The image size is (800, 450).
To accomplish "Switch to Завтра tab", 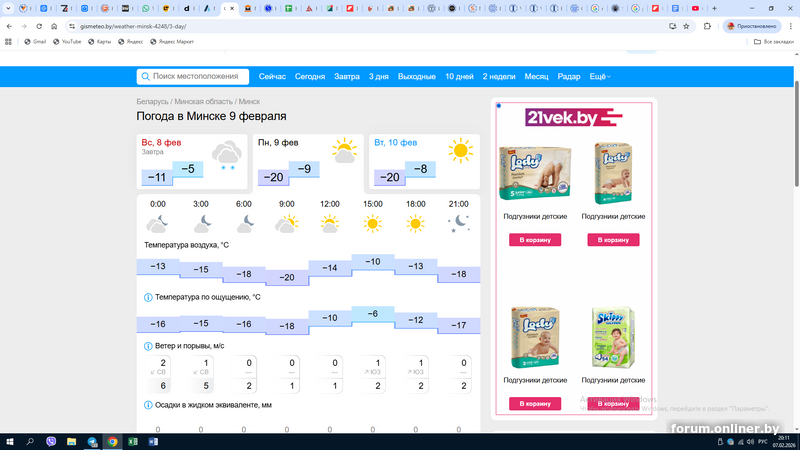I will click(x=347, y=77).
